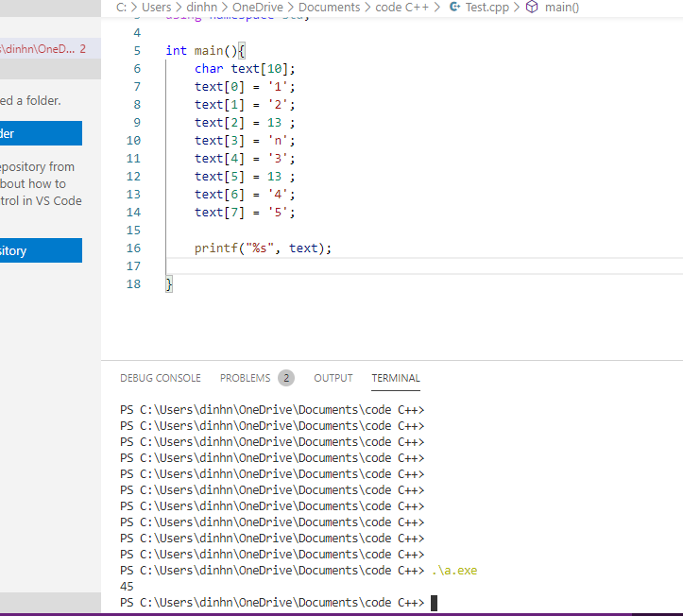Image resolution: width=683 pixels, height=616 pixels.
Task: Click the cube symbol icon before main()
Action: (x=532, y=8)
